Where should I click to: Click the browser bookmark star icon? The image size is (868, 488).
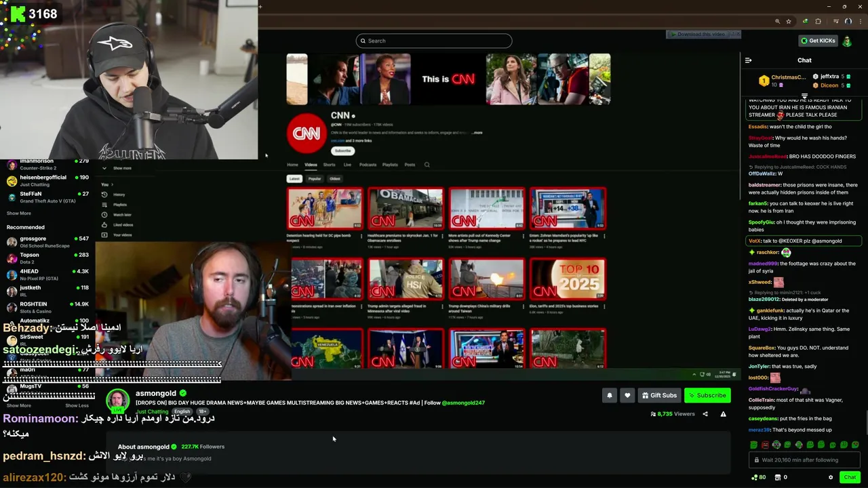(x=789, y=21)
